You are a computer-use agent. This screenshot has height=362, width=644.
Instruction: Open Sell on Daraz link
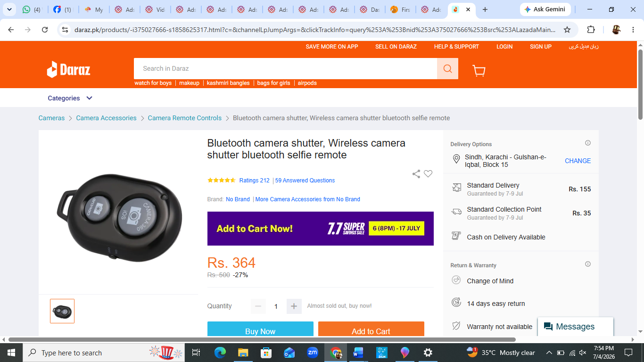(396, 47)
